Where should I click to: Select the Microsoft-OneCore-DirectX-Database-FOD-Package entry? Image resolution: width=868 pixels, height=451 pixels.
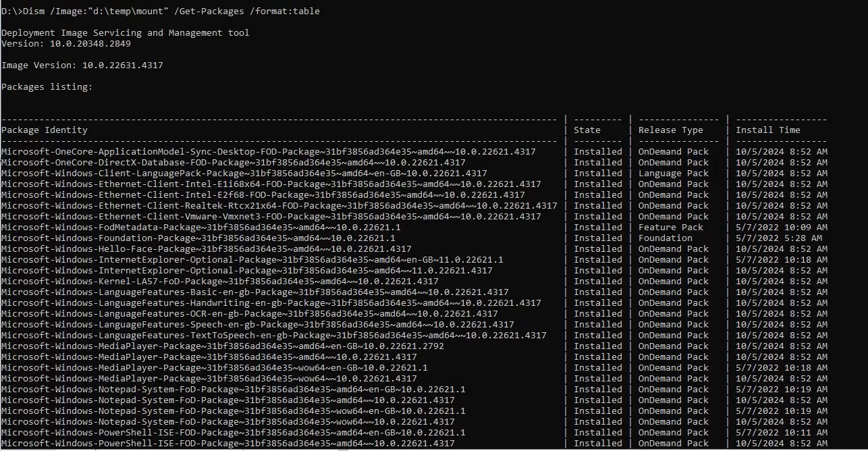[x=233, y=162]
